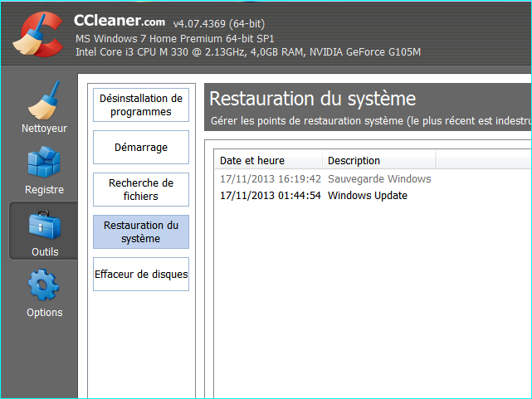Click the CCleaner logo in header

(37, 35)
